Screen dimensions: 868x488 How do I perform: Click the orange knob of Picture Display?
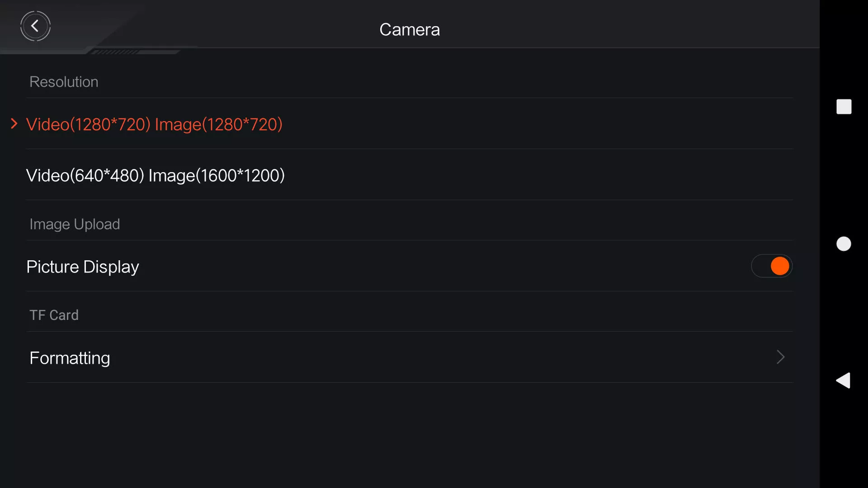tap(780, 266)
